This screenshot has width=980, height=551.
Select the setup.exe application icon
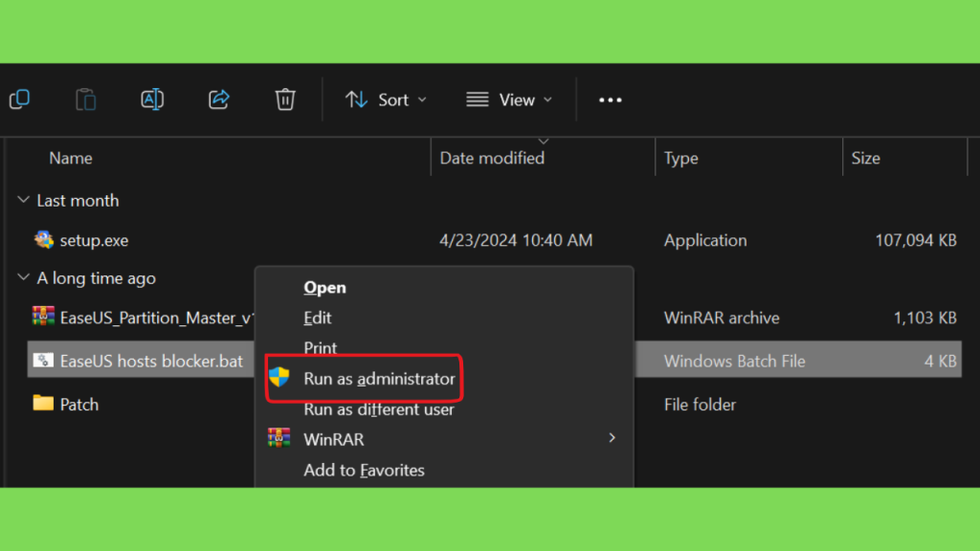pos(44,239)
